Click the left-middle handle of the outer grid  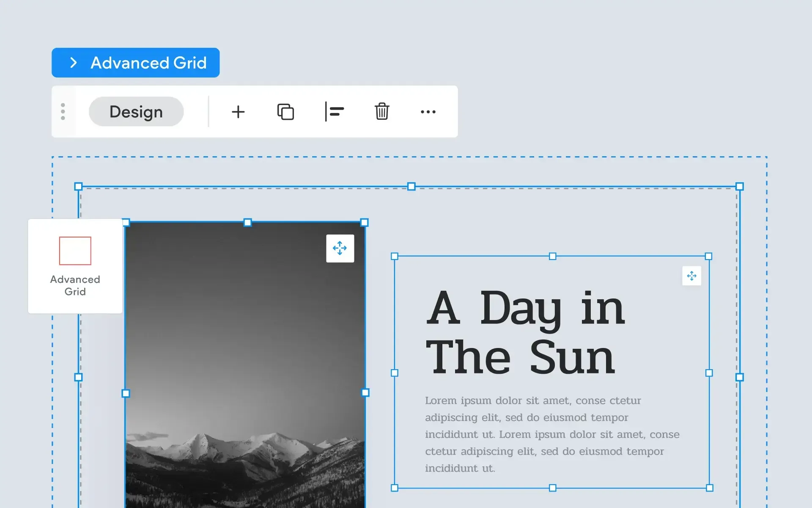pyautogui.click(x=78, y=377)
